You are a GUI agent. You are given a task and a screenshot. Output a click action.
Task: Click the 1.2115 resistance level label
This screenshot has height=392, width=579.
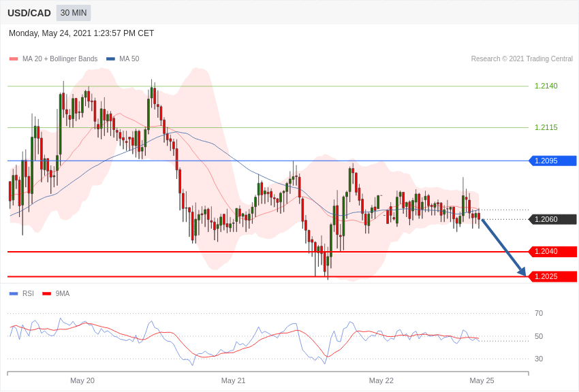pos(546,127)
